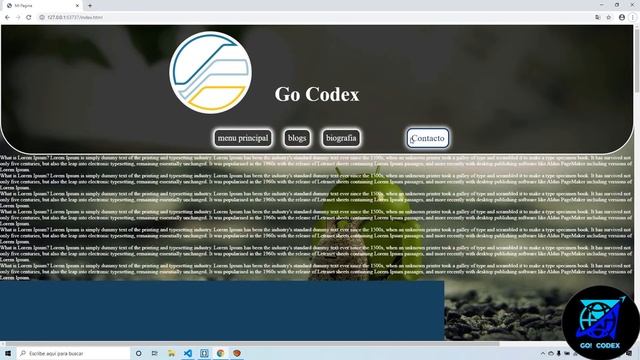Click the menu principal nav button
This screenshot has height=360, width=640.
(x=243, y=138)
